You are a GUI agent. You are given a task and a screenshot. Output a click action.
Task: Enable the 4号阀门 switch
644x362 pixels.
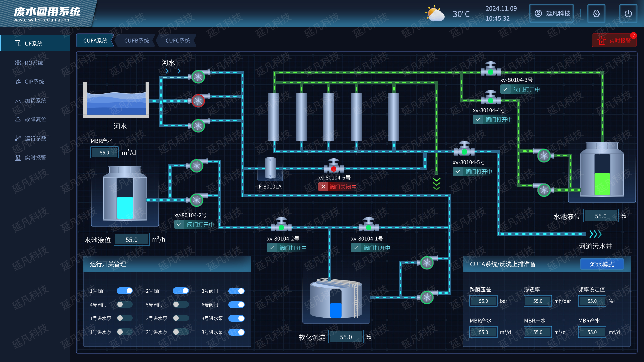point(125,305)
